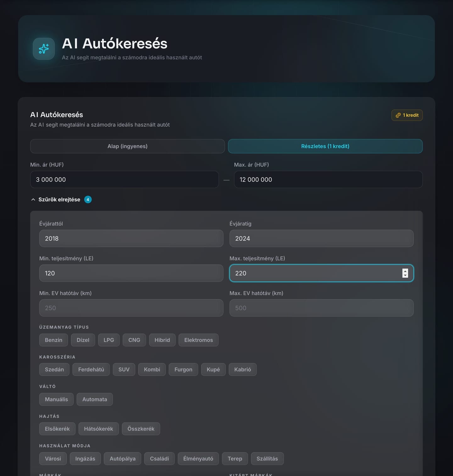The image size is (453, 476).
Task: Click the large AI Autókeresés heading
Action: pos(115,43)
